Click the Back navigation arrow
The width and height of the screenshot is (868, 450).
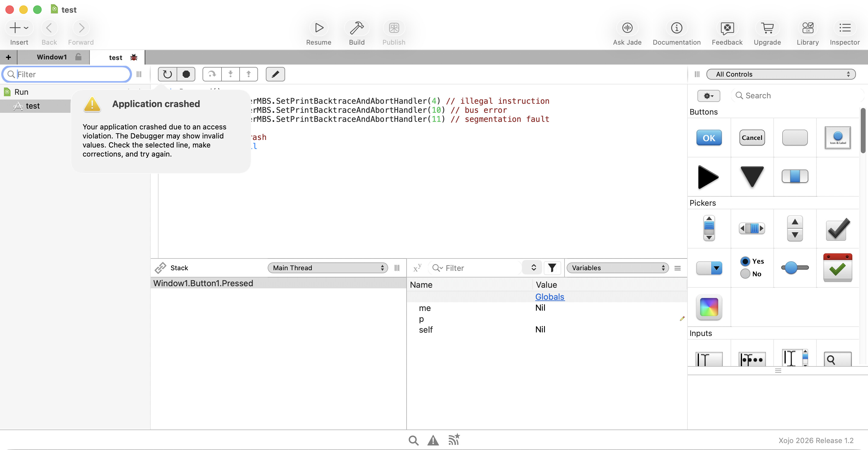49,28
